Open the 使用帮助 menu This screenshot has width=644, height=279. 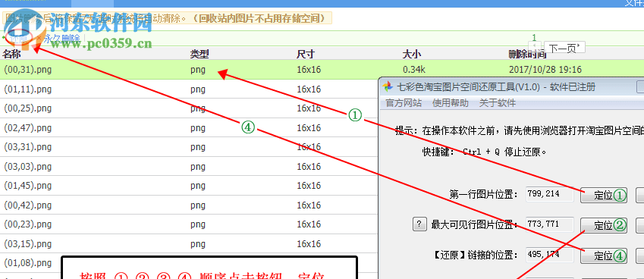tap(450, 103)
